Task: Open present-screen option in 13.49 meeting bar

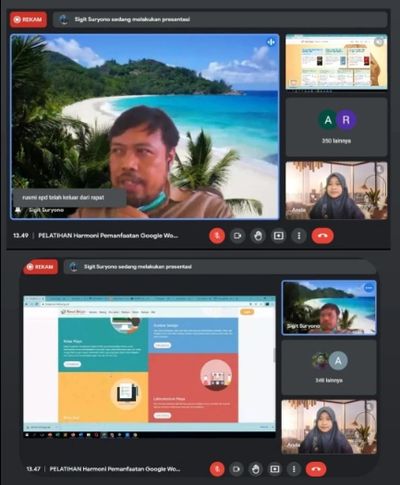Action: click(279, 236)
